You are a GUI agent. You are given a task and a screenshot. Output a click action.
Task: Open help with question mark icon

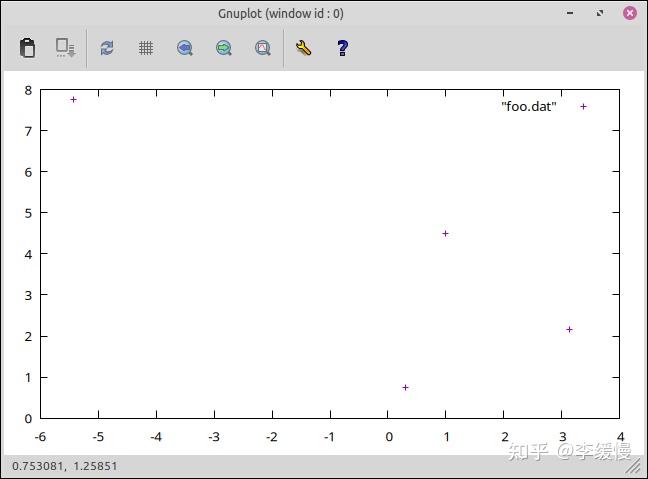click(x=343, y=48)
